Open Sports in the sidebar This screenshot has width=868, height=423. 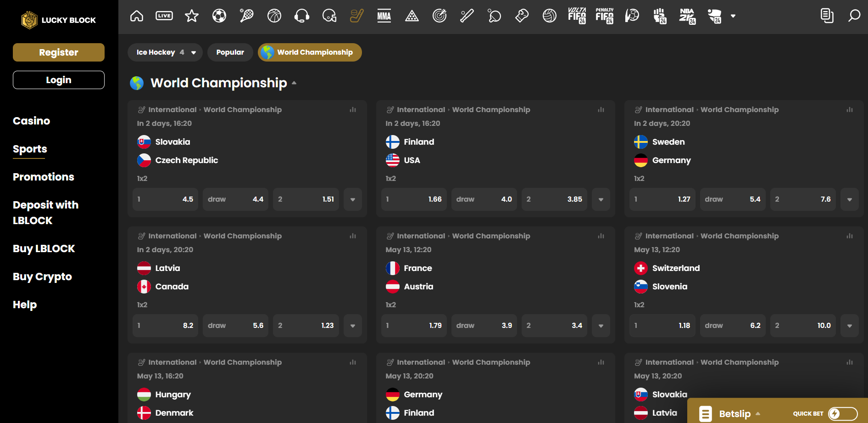[30, 149]
